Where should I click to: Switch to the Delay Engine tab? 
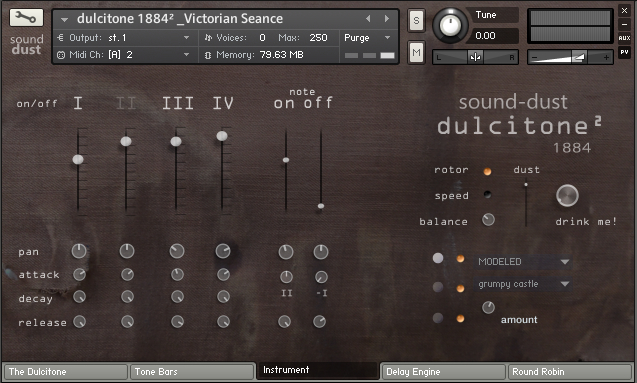[444, 372]
